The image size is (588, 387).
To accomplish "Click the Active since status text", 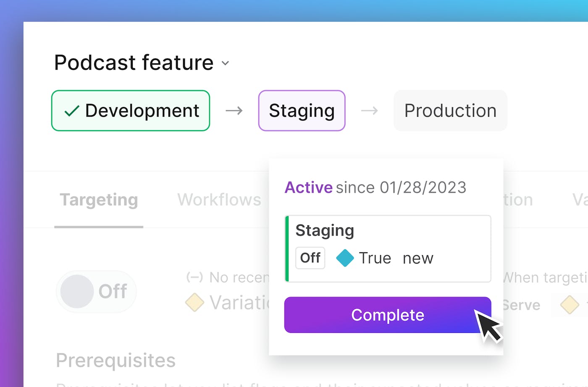I will [x=375, y=188].
